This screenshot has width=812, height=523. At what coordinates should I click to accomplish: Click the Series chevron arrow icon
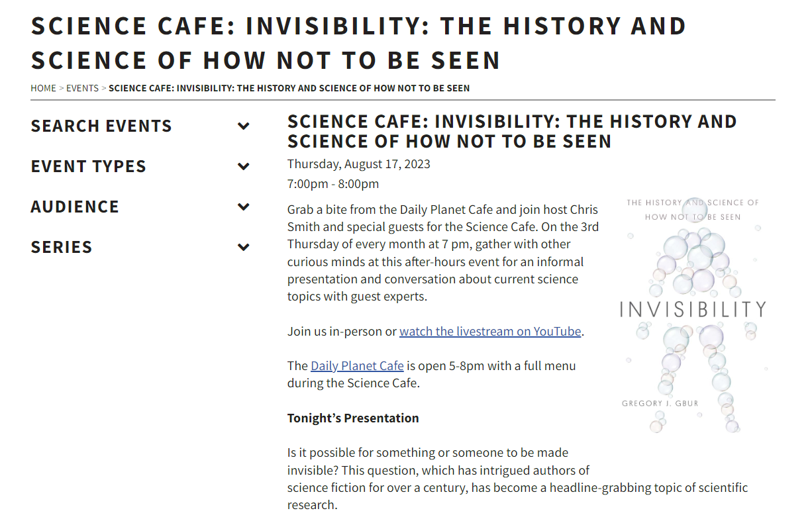(244, 247)
